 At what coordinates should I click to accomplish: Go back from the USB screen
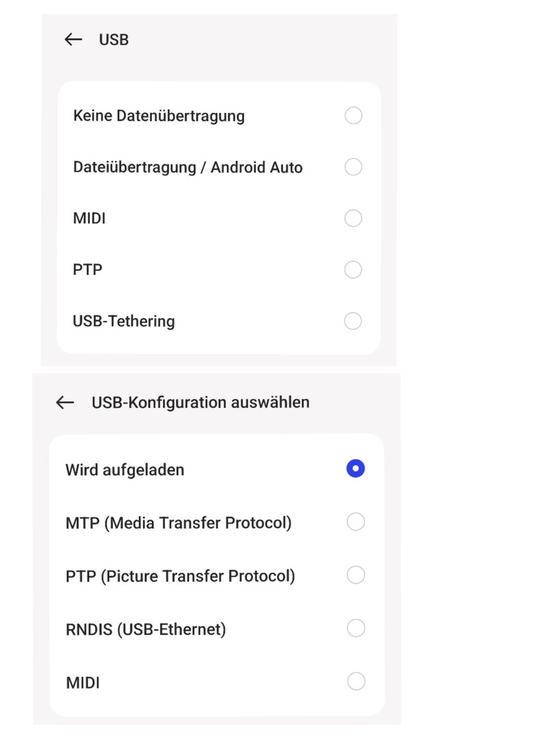point(73,39)
